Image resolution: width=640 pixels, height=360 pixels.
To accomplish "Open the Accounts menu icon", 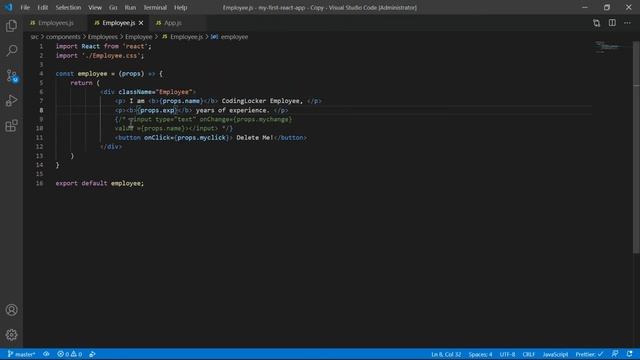I will tap(11, 310).
